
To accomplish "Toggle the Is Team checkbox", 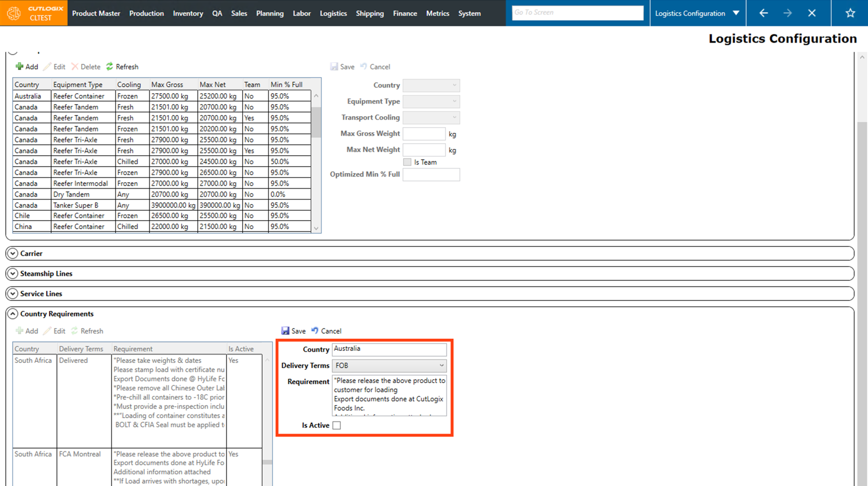I will click(x=407, y=162).
